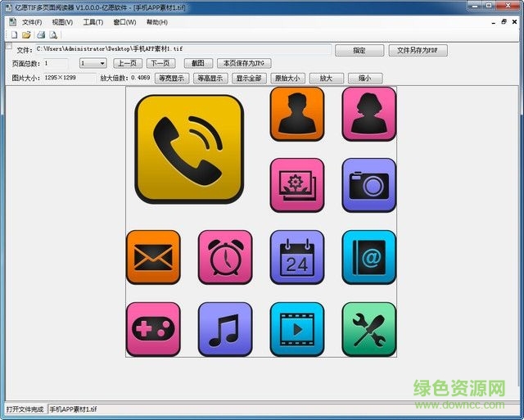This screenshot has height=420, width=524.
Task: Click the purple music note icon
Action: click(225, 329)
